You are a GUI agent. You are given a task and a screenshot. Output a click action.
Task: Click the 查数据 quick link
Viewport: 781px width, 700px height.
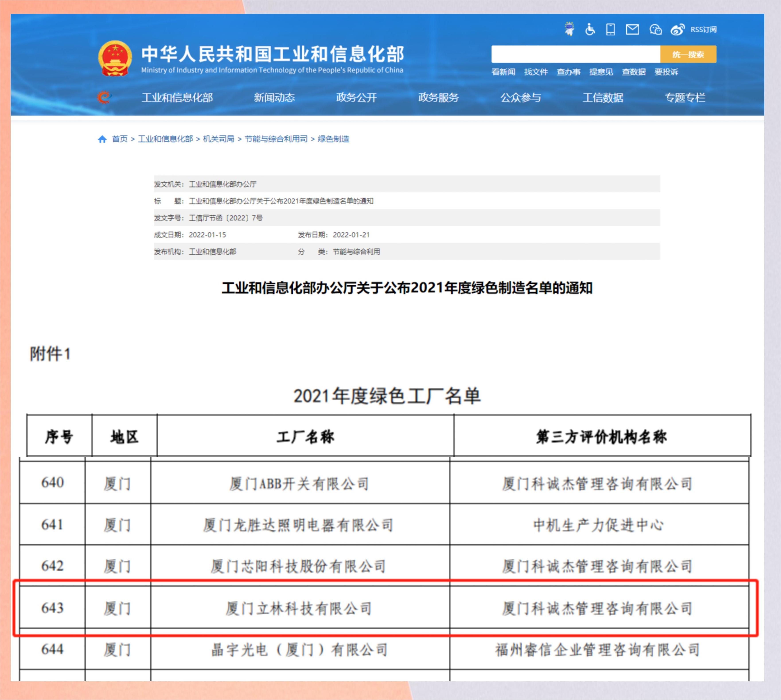(634, 72)
